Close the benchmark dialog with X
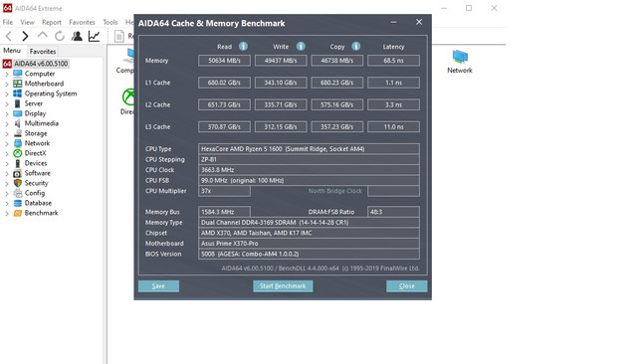 coord(419,22)
